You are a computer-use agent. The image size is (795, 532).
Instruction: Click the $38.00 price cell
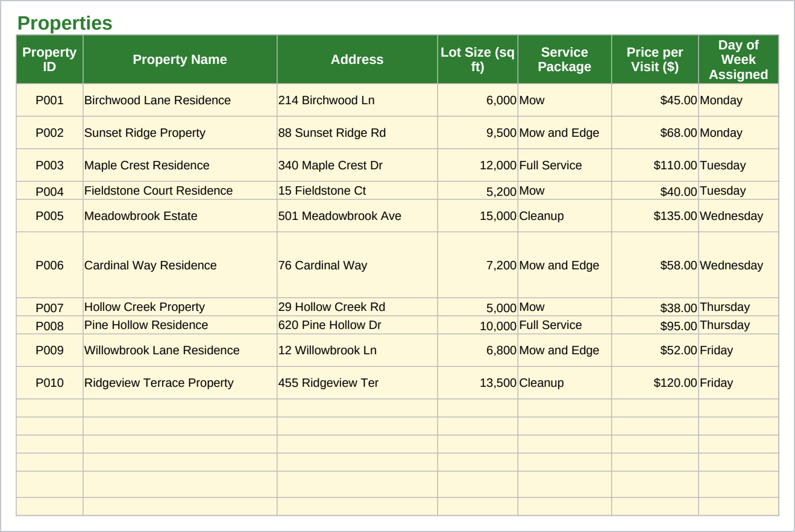point(655,307)
